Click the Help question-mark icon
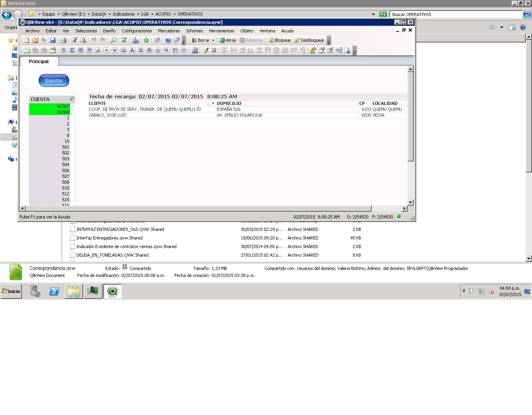Viewport: 532px width, 415px height. [167, 40]
